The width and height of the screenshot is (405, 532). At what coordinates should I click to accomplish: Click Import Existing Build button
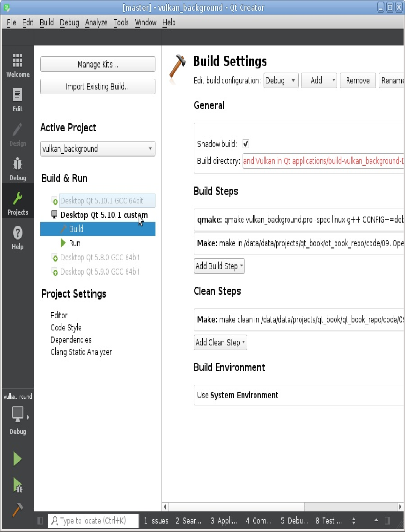pos(97,87)
